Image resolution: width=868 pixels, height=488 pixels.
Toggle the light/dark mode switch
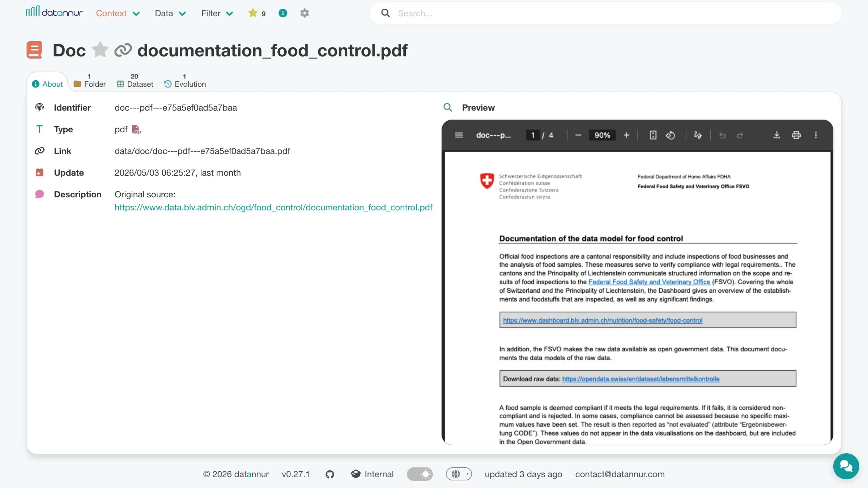click(x=420, y=474)
